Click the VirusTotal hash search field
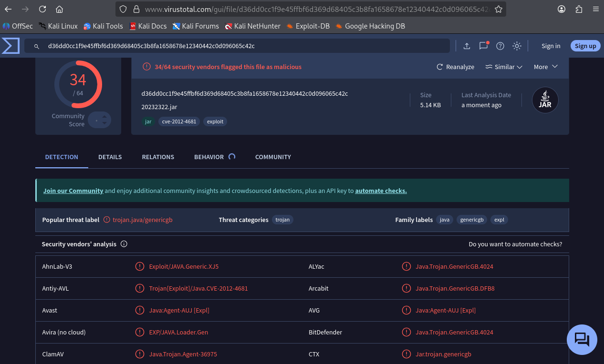The height and width of the screenshot is (364, 604). 237,46
